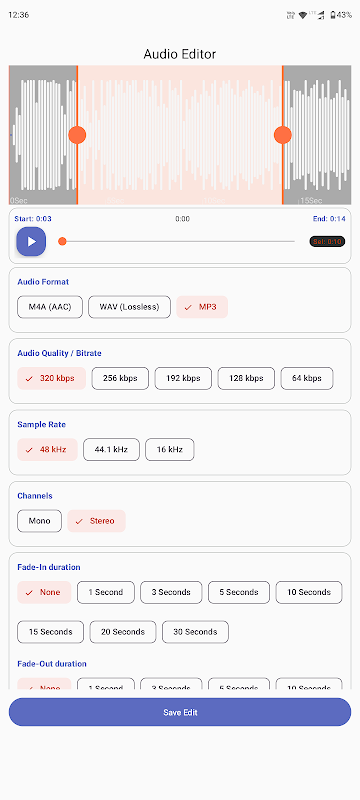Click the Sel: 0:10 selection badge
The image size is (360, 800).
(x=327, y=241)
